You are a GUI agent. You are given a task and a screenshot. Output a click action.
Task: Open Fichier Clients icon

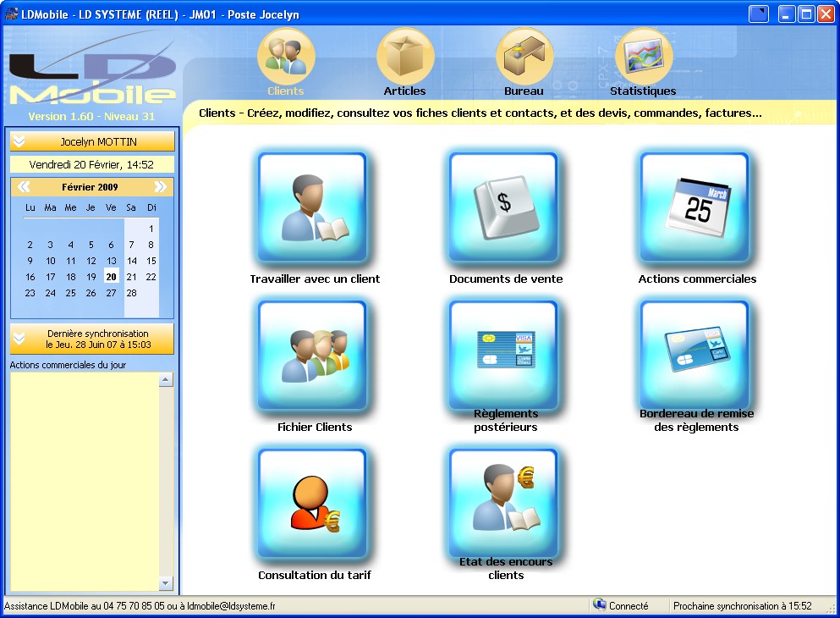point(312,355)
